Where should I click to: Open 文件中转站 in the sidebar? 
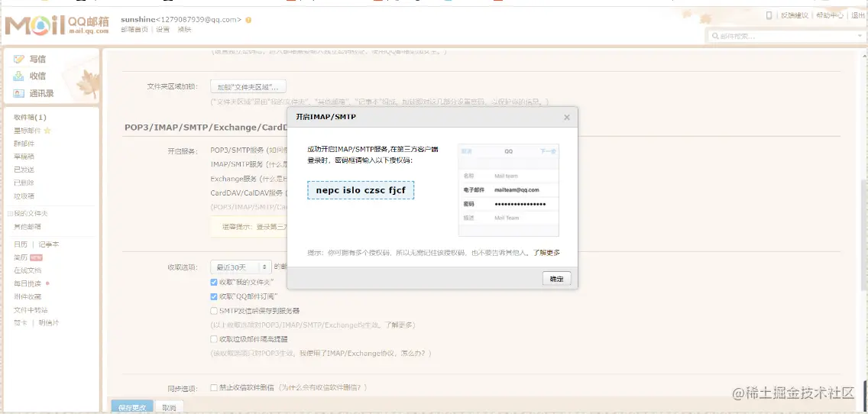click(31, 309)
